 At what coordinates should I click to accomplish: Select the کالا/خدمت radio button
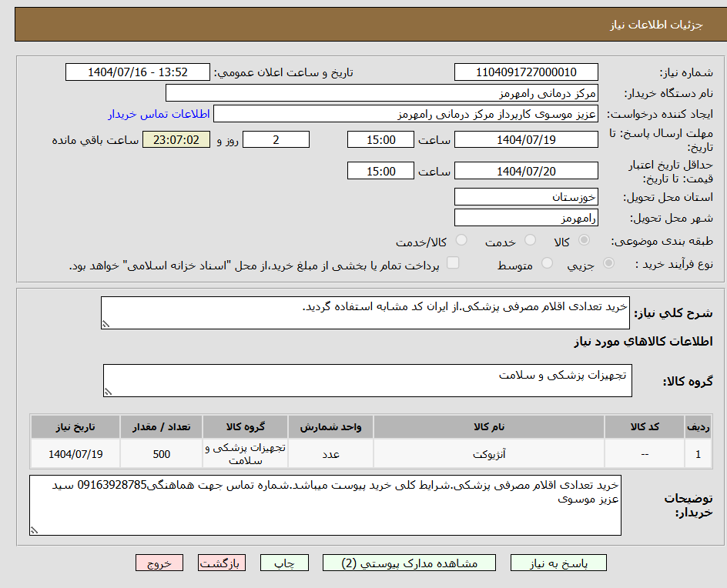click(462, 242)
